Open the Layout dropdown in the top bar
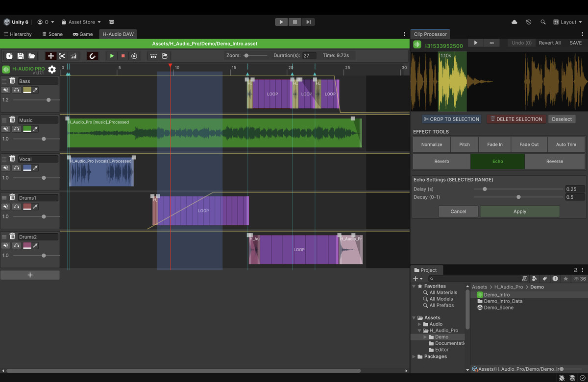 click(567, 22)
